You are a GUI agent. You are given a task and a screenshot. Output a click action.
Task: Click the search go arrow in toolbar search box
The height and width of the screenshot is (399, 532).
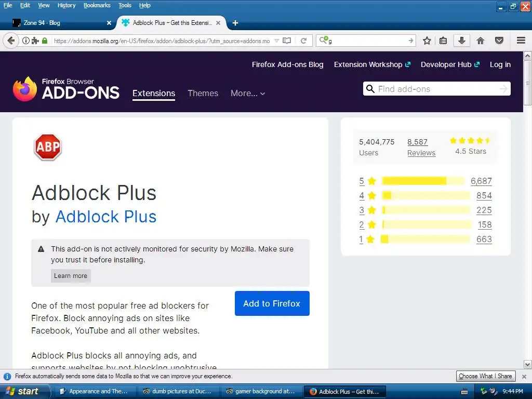pyautogui.click(x=411, y=41)
